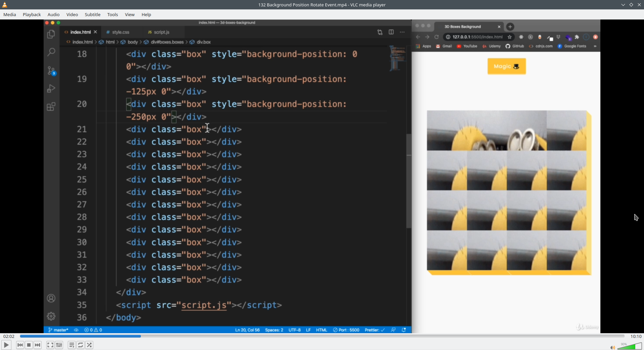This screenshot has height=350, width=644.
Task: Open the GitHub bookmark
Action: (x=515, y=46)
